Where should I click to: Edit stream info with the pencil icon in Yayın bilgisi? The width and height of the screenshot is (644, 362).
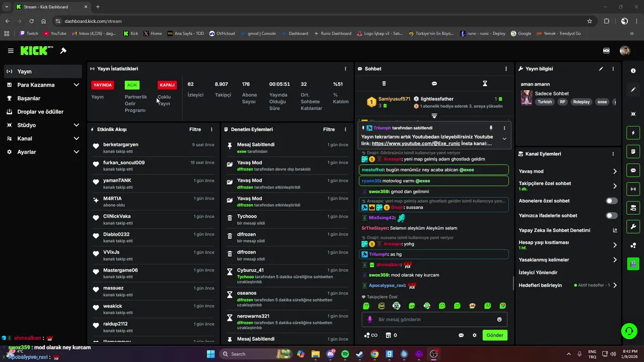[601, 69]
